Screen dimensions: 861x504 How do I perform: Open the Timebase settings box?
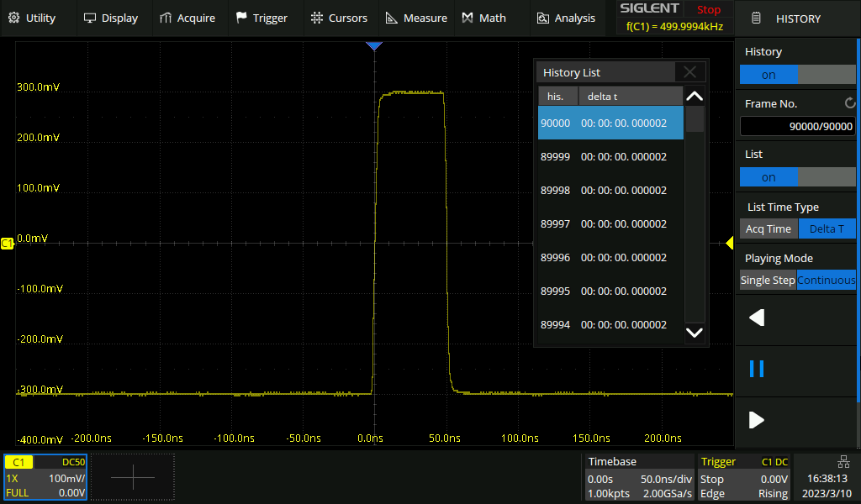coord(639,477)
